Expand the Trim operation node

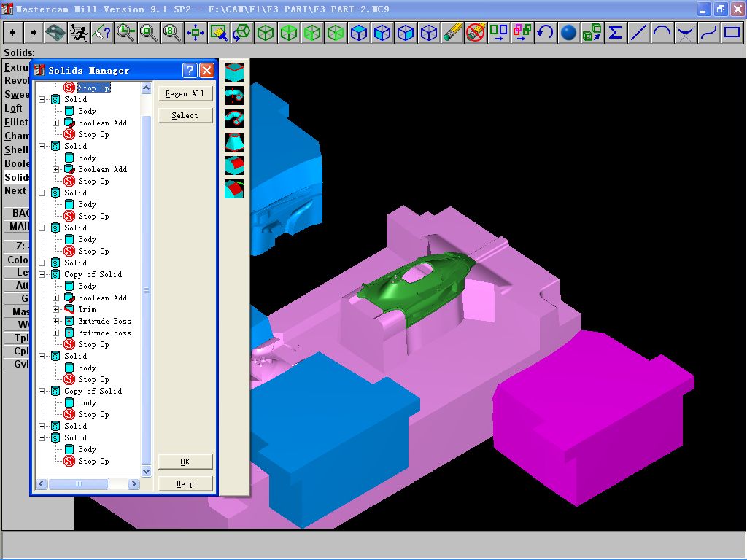[x=55, y=309]
